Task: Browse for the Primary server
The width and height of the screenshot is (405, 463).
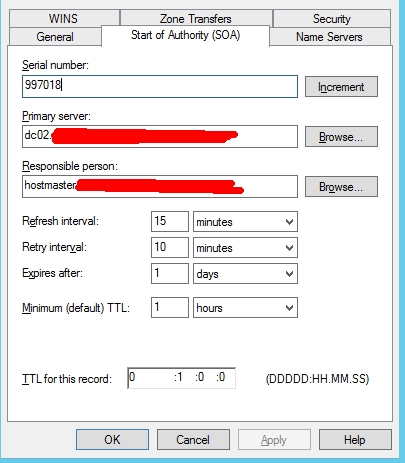Action: [341, 136]
